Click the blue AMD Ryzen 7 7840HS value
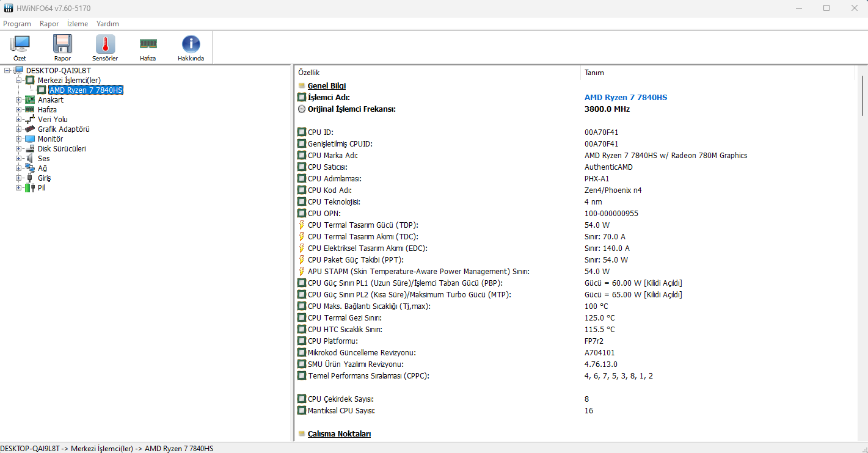The width and height of the screenshot is (868, 453). tap(625, 97)
